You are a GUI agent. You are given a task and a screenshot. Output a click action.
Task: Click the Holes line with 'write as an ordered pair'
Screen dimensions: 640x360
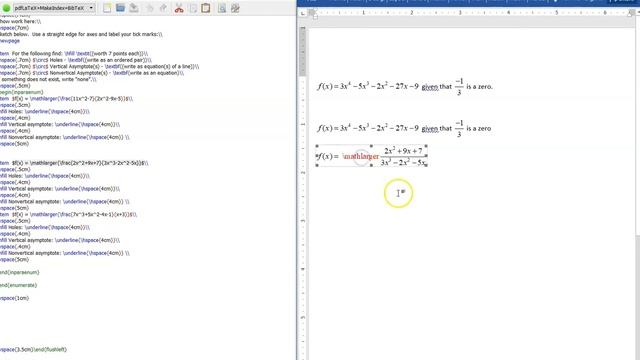(x=76, y=60)
